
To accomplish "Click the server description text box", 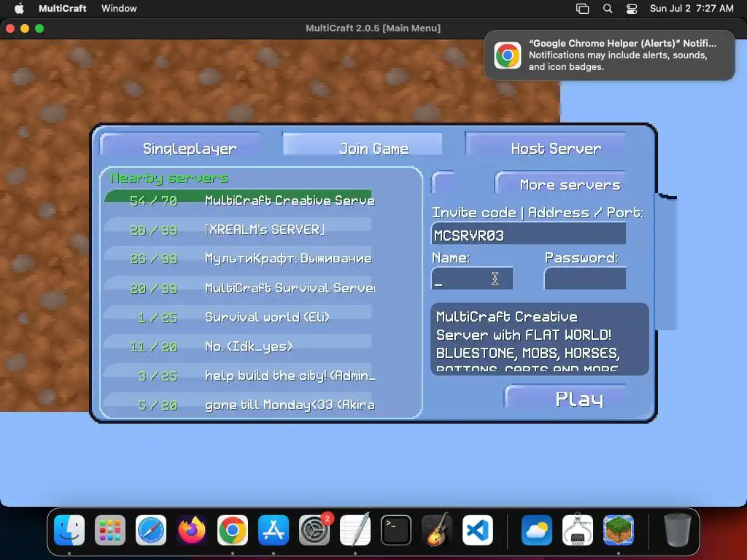I will click(540, 339).
